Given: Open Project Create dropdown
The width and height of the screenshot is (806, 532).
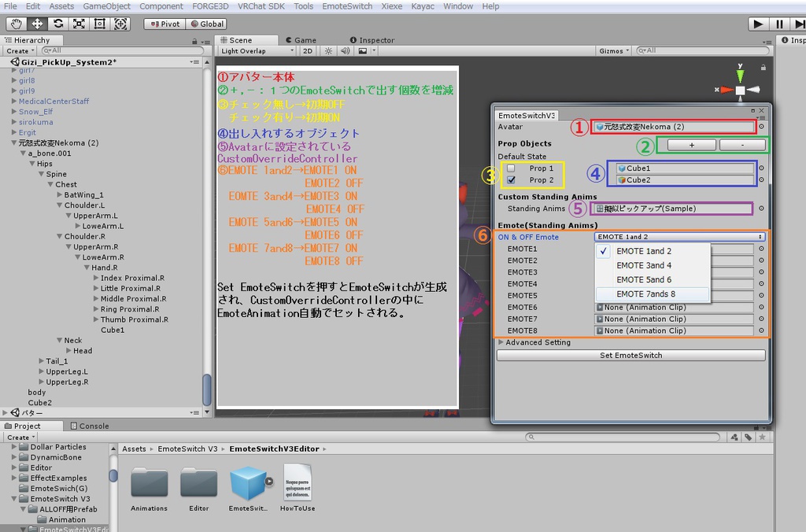Looking at the screenshot, I should tap(20, 438).
